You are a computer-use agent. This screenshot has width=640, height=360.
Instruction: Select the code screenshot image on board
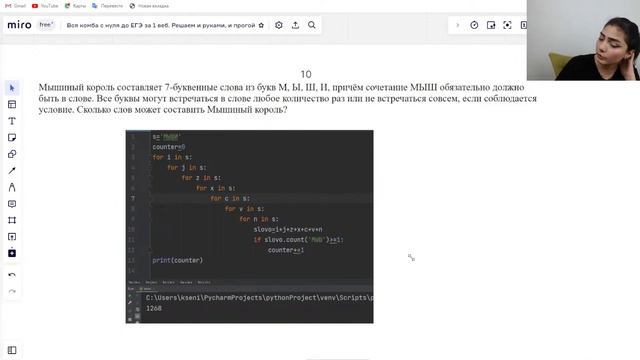pyautogui.click(x=249, y=227)
